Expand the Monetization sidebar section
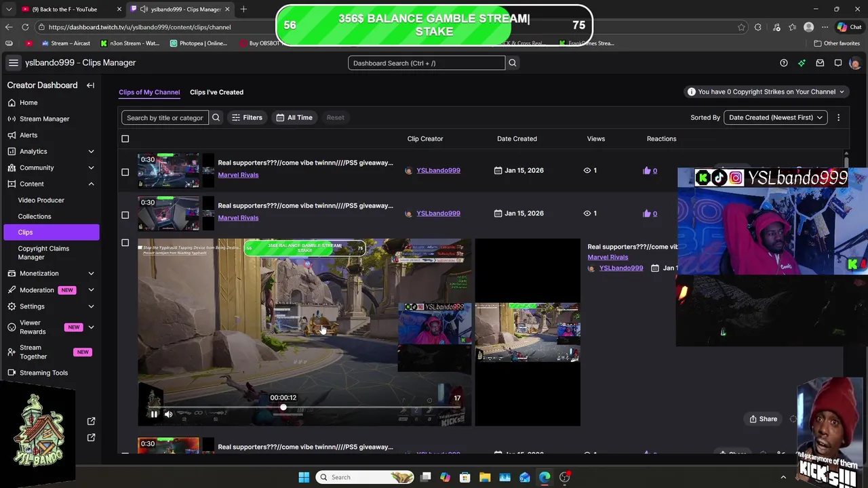Image resolution: width=868 pixels, height=488 pixels. (x=91, y=273)
